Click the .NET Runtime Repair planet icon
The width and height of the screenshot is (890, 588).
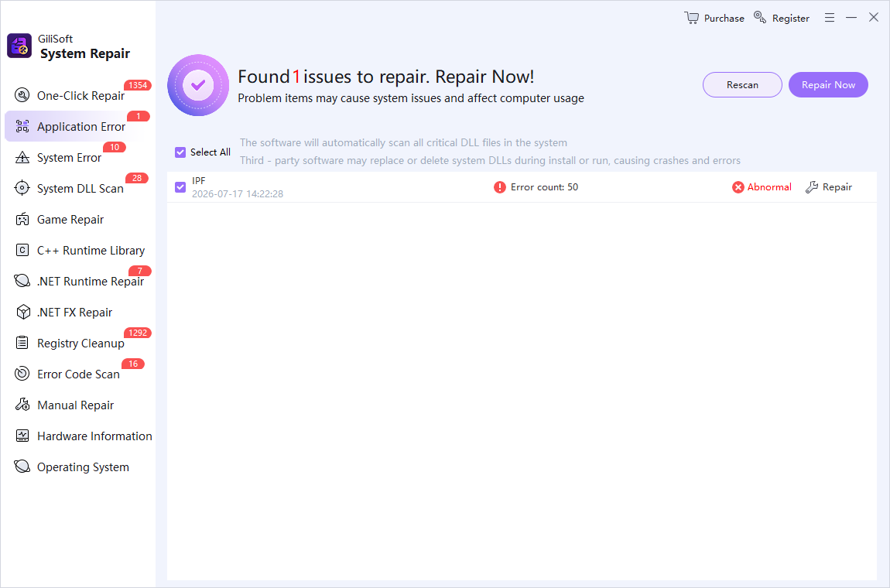click(x=22, y=281)
